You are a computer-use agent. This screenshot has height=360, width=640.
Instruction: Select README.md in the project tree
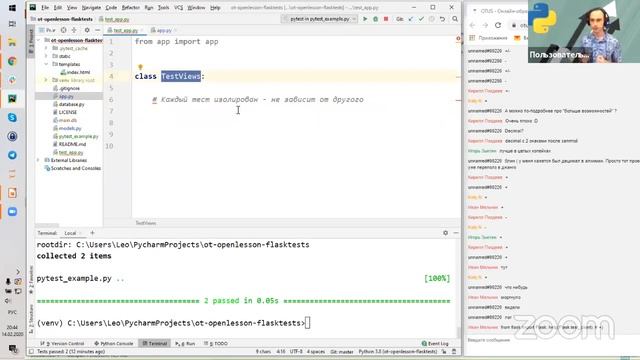tap(69, 144)
